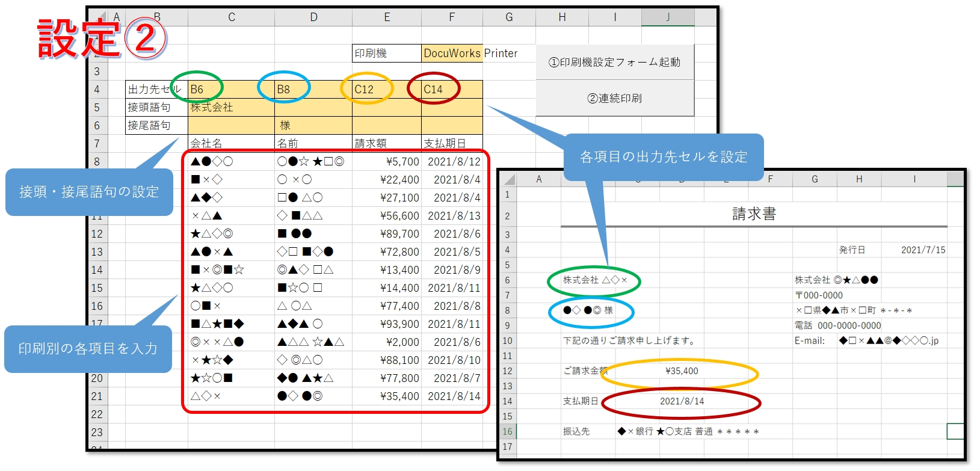Screen dimensions: 980x471
Task: Click the select-all corner in invoice sheet
Action: [x=508, y=179]
